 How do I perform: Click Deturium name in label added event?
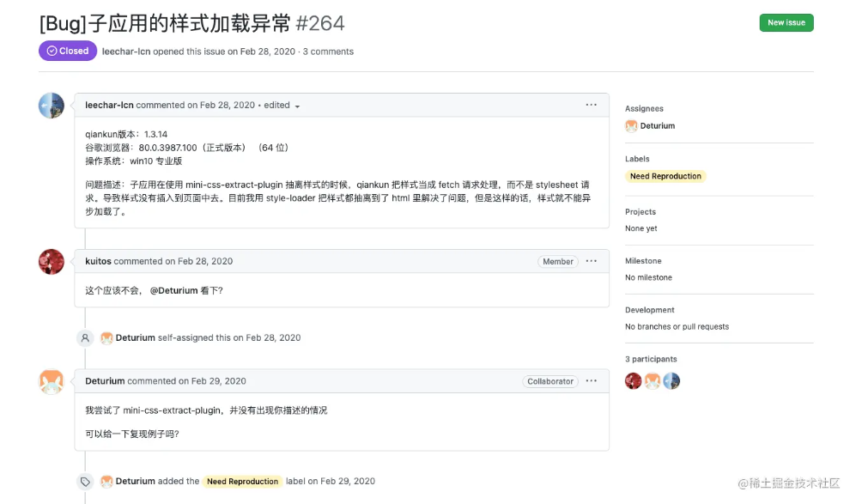(135, 481)
